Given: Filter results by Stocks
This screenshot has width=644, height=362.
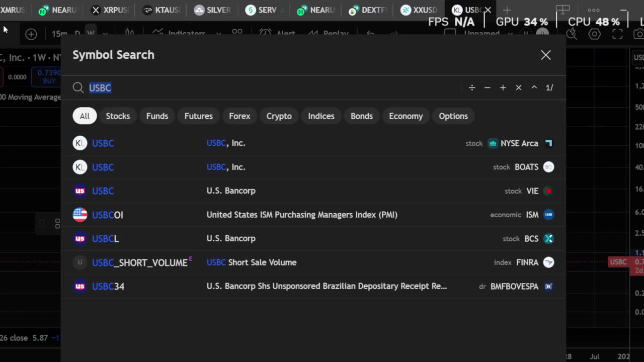Looking at the screenshot, I should tap(118, 116).
